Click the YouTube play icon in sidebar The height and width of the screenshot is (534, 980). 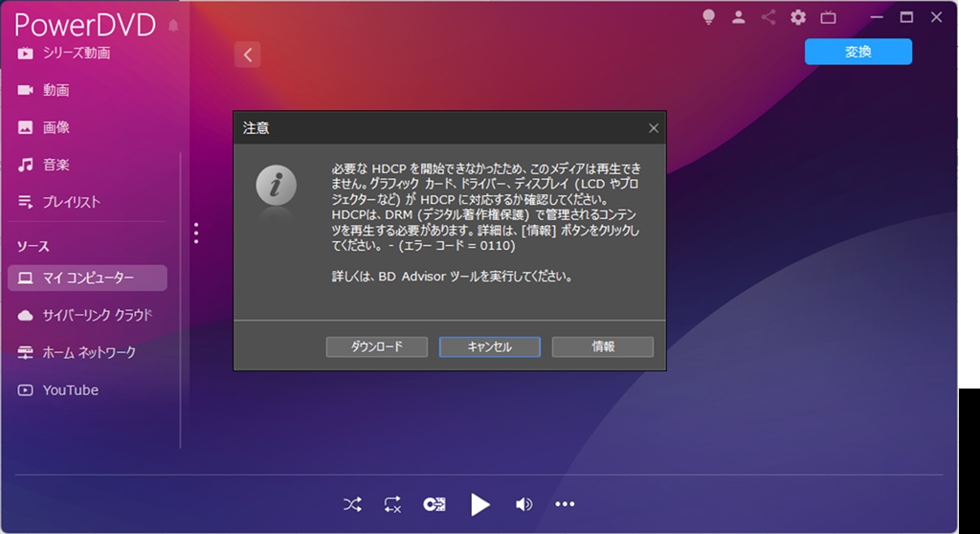[25, 390]
